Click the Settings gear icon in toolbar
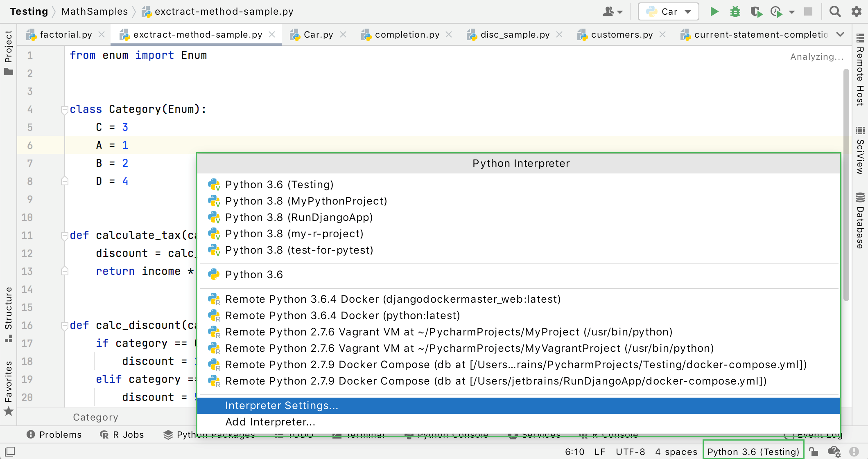 click(856, 11)
